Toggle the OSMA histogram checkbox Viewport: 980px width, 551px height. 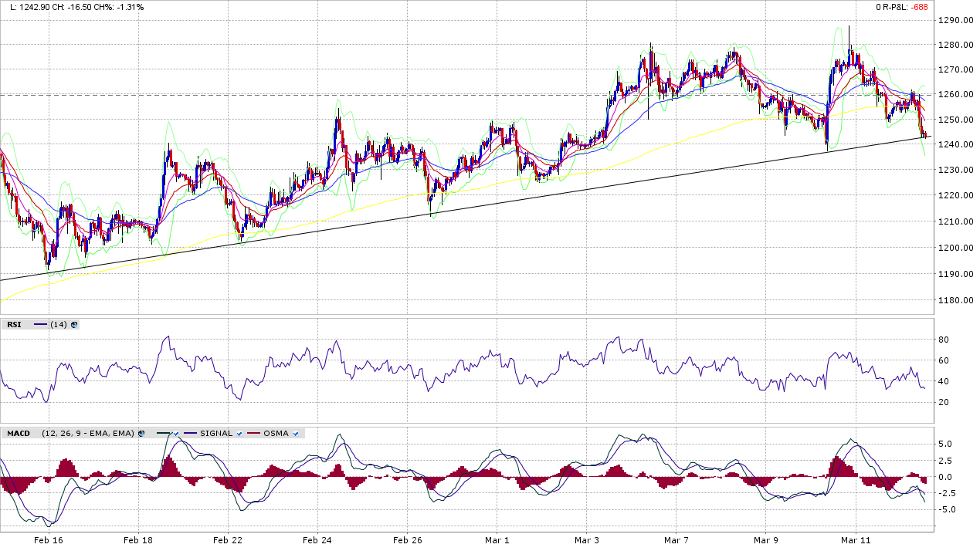coord(296,434)
